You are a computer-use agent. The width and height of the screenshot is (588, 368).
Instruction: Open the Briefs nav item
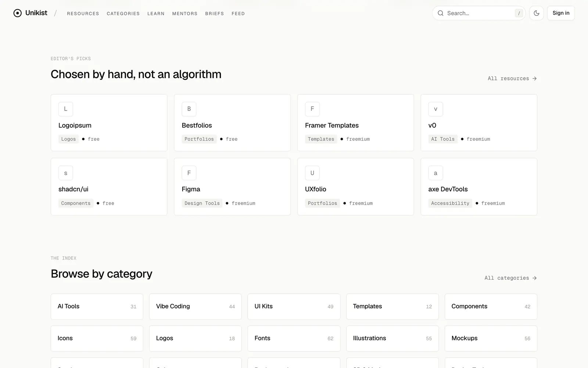tap(215, 14)
